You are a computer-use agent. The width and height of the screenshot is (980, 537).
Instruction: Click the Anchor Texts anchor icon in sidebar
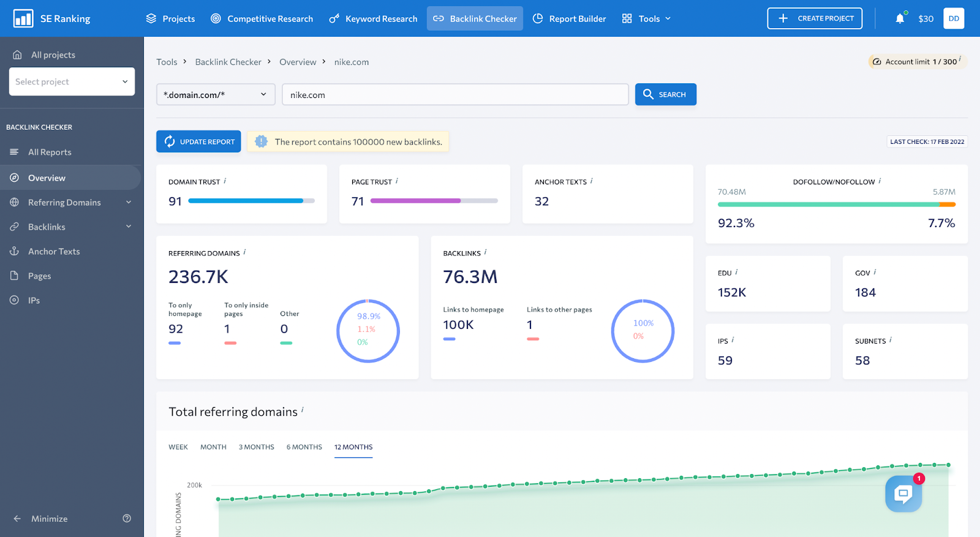(x=14, y=251)
